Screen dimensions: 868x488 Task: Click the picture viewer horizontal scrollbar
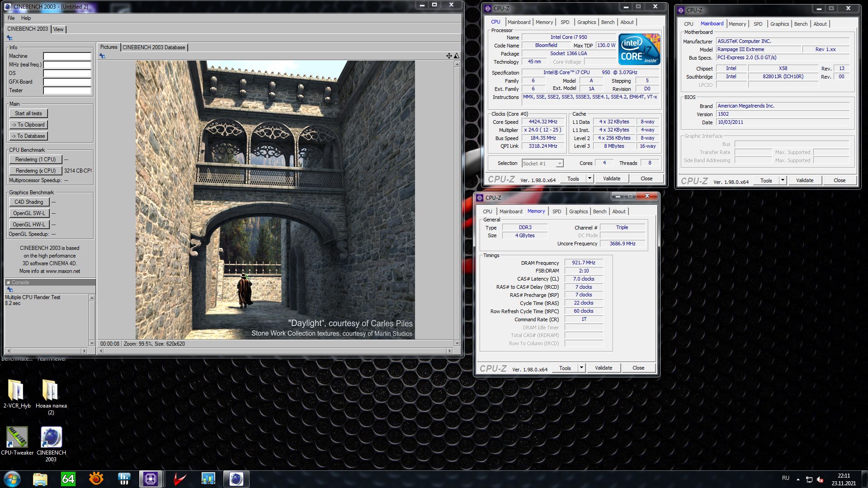[276, 351]
